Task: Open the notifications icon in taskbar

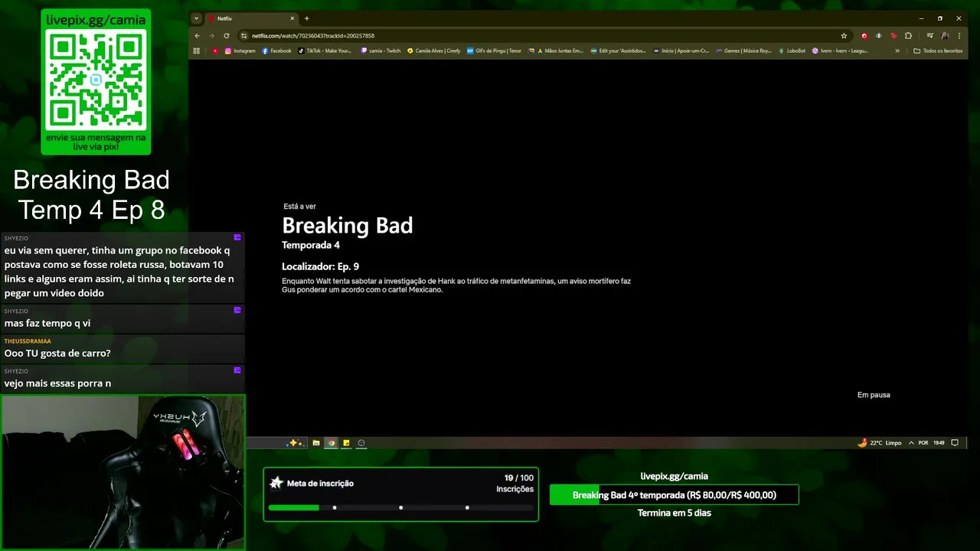Action: tap(955, 443)
